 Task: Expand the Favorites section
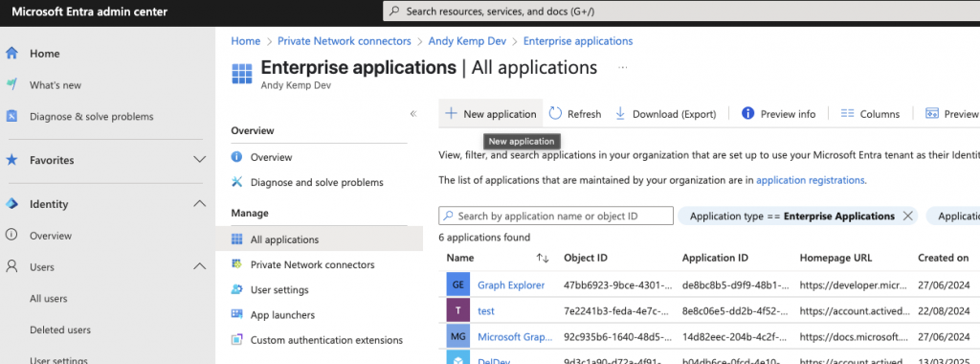coord(199,160)
